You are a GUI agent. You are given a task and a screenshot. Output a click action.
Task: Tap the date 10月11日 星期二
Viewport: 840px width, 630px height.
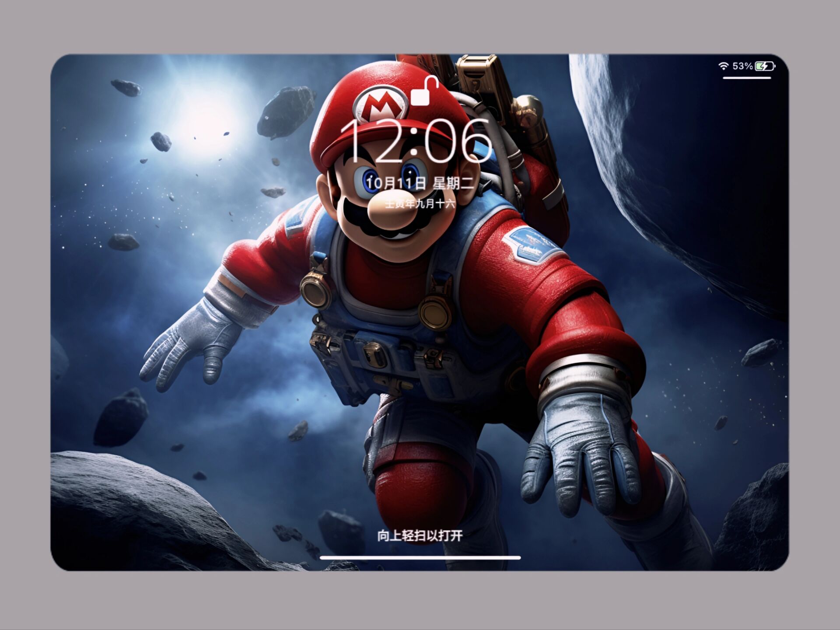click(x=420, y=183)
